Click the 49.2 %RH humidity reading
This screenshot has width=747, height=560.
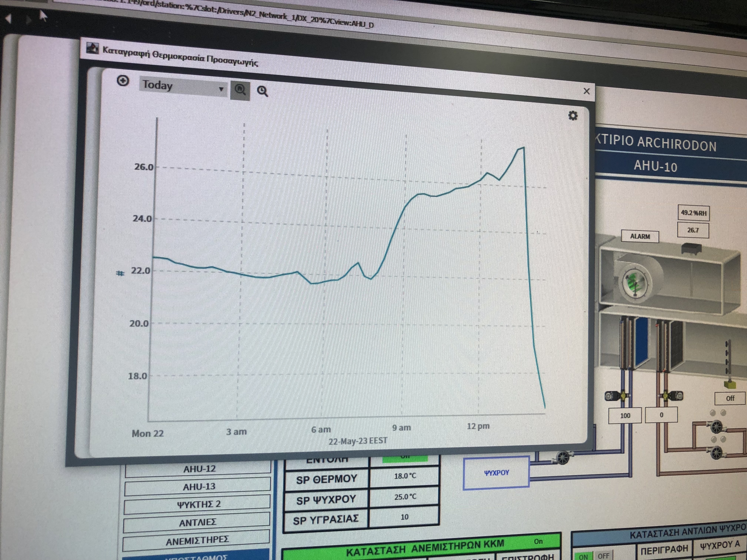[x=694, y=213]
